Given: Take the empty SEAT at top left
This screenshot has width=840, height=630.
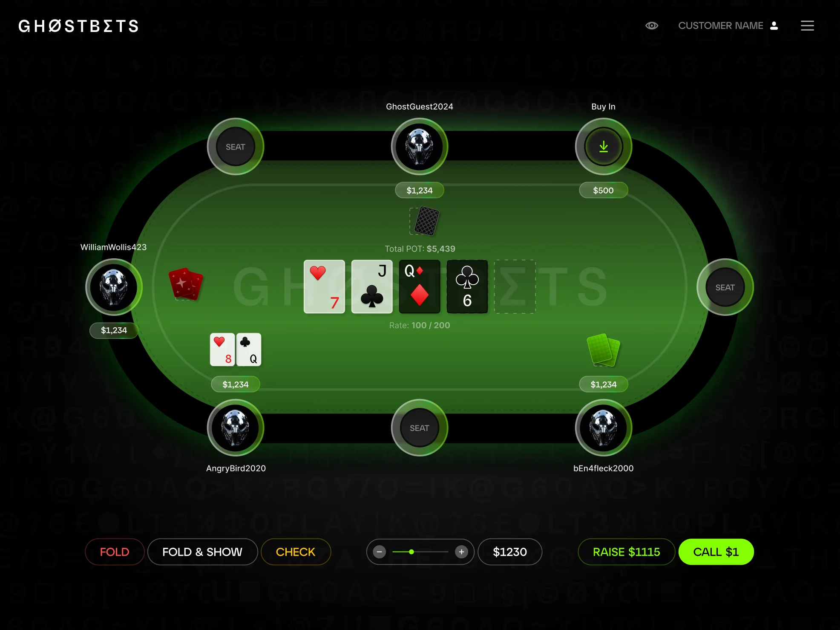Looking at the screenshot, I should pos(236,147).
